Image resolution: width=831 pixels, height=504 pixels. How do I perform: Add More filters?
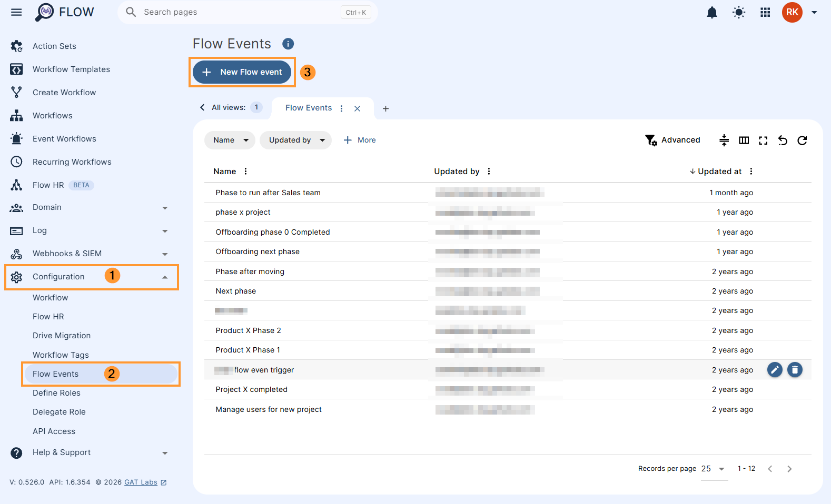[x=360, y=140]
